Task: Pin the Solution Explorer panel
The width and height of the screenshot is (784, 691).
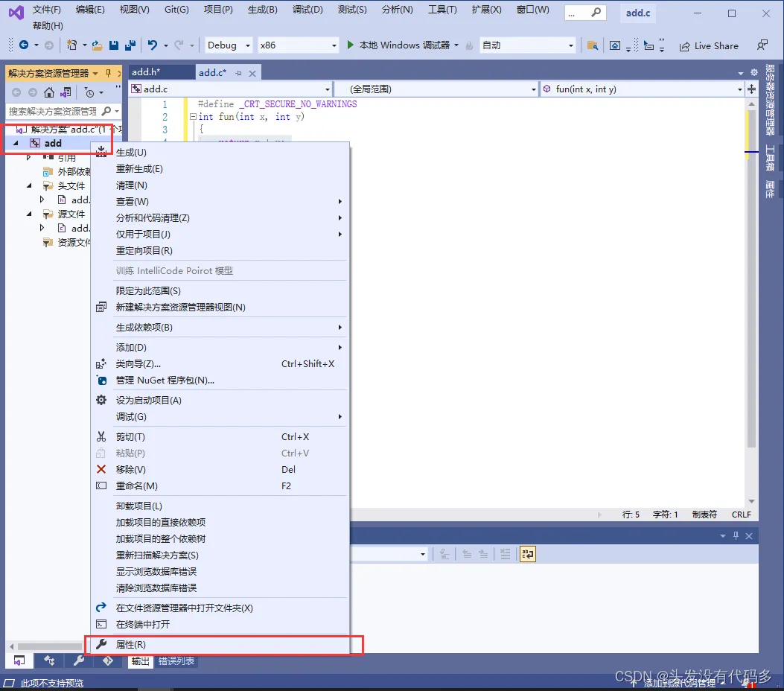Action: (x=108, y=73)
